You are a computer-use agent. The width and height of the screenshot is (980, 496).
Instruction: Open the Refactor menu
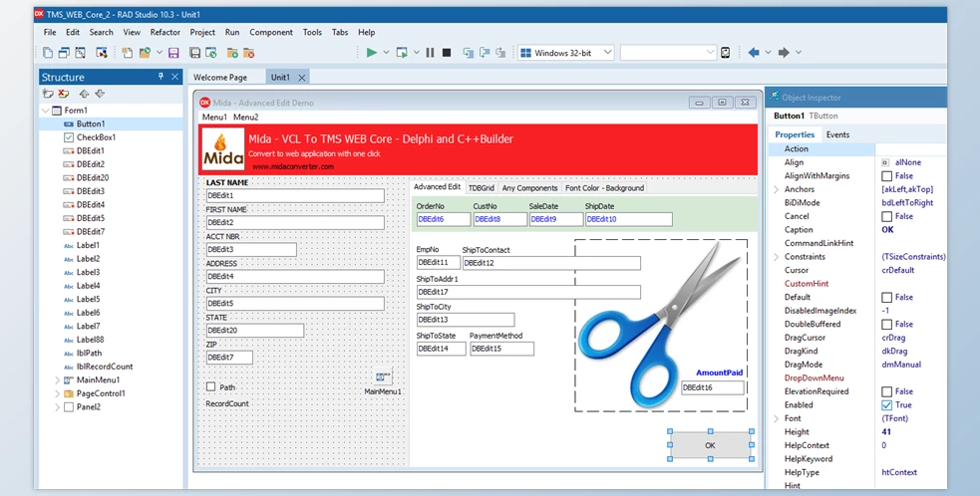(165, 32)
